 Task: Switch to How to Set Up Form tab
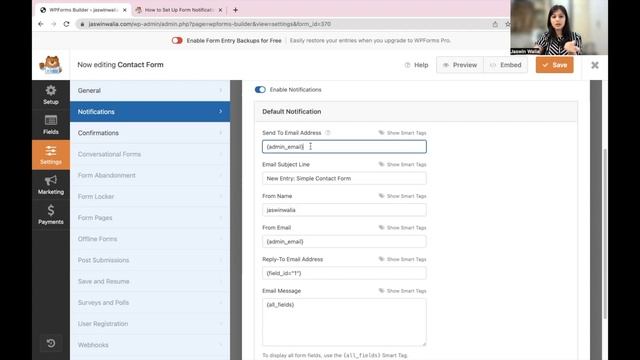180,10
